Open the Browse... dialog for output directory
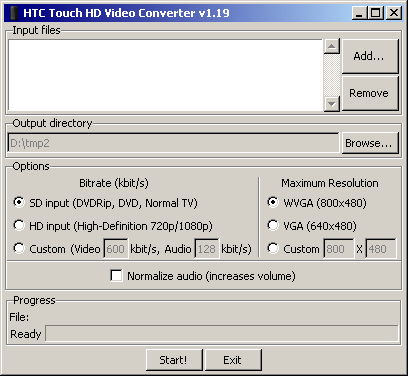408x376 pixels. click(370, 143)
